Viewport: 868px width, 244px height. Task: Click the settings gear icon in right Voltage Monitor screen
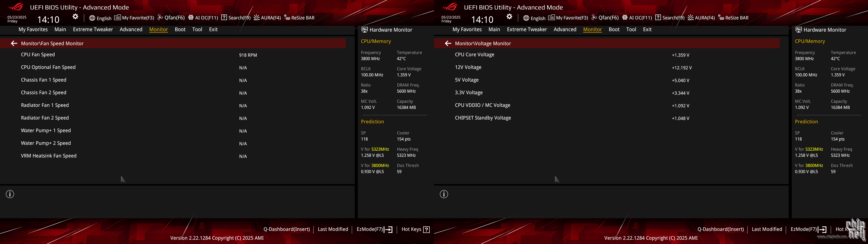[509, 16]
